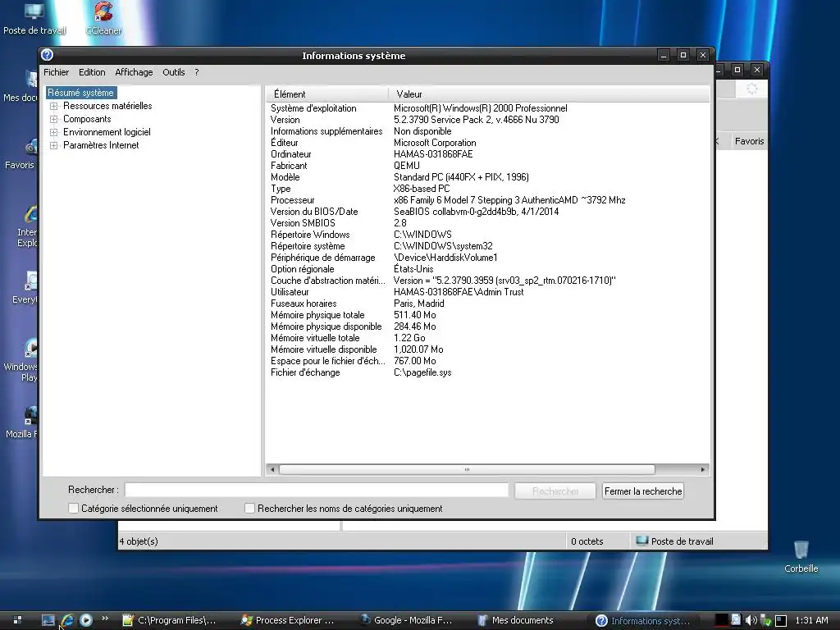Click Favoris in background Explorer window
Image resolution: width=840 pixels, height=630 pixels.
[749, 141]
